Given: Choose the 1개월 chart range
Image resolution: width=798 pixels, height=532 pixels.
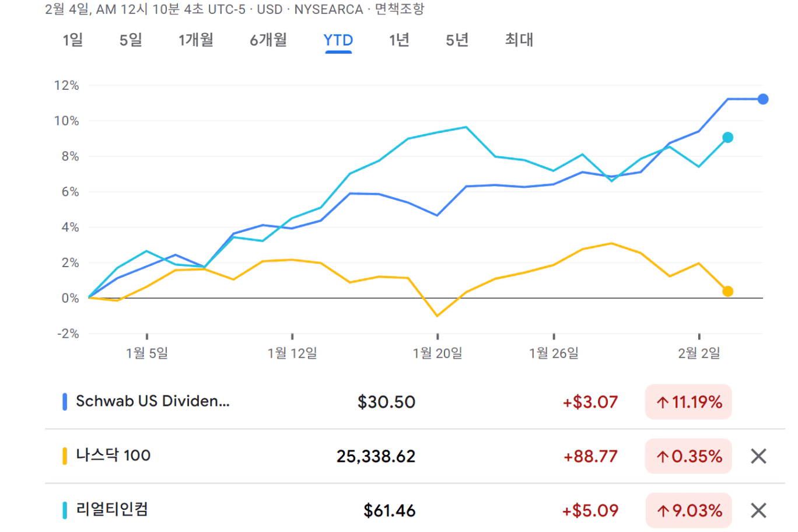Looking at the screenshot, I should [196, 40].
